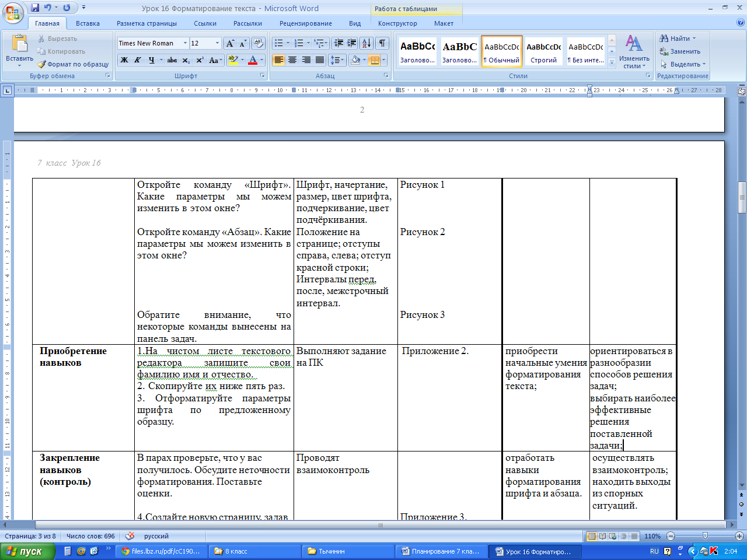Open Планирование 7 класс window in taskbar
Viewport: 747px width, 560px height.
coord(441,551)
